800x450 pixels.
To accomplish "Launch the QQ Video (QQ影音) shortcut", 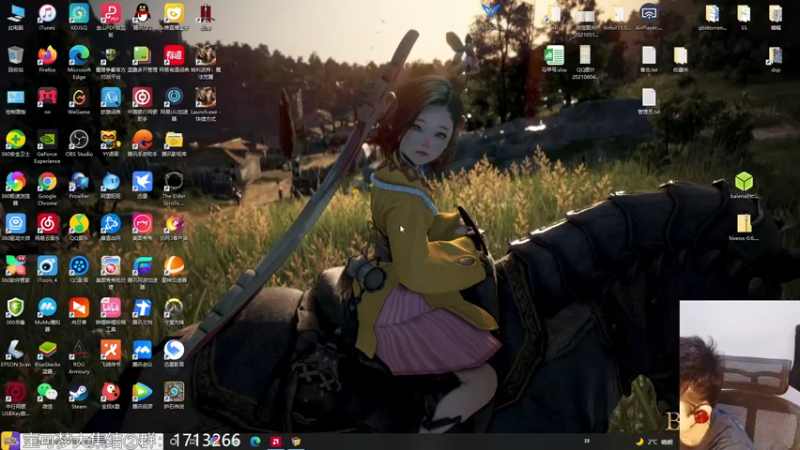I will (79, 269).
